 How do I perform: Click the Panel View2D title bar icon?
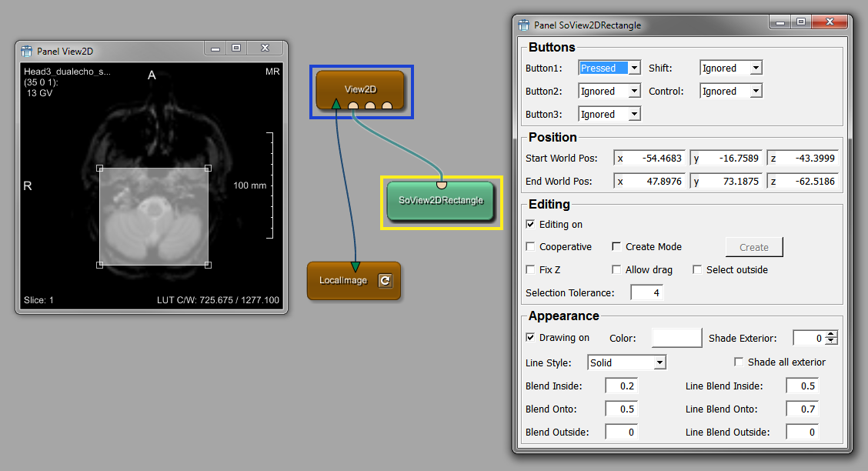(x=27, y=52)
